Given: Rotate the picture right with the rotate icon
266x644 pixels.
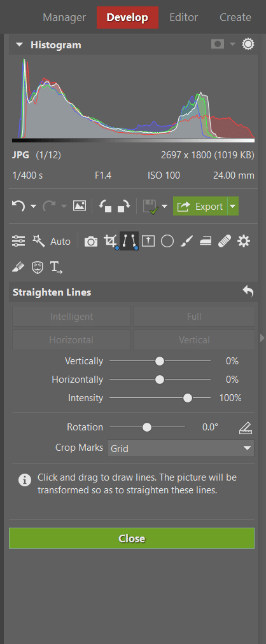Looking at the screenshot, I should 123,206.
